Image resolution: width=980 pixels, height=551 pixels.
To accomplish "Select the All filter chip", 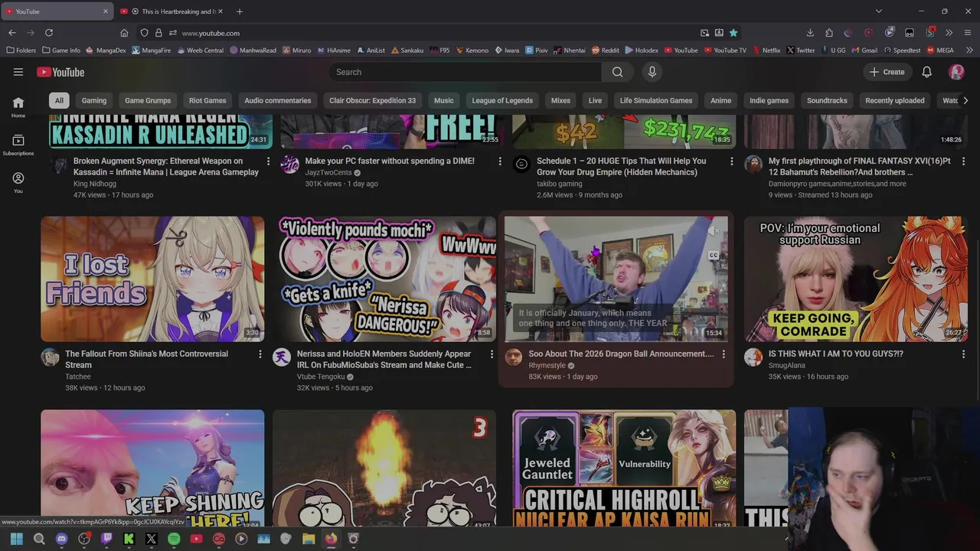I will point(59,100).
